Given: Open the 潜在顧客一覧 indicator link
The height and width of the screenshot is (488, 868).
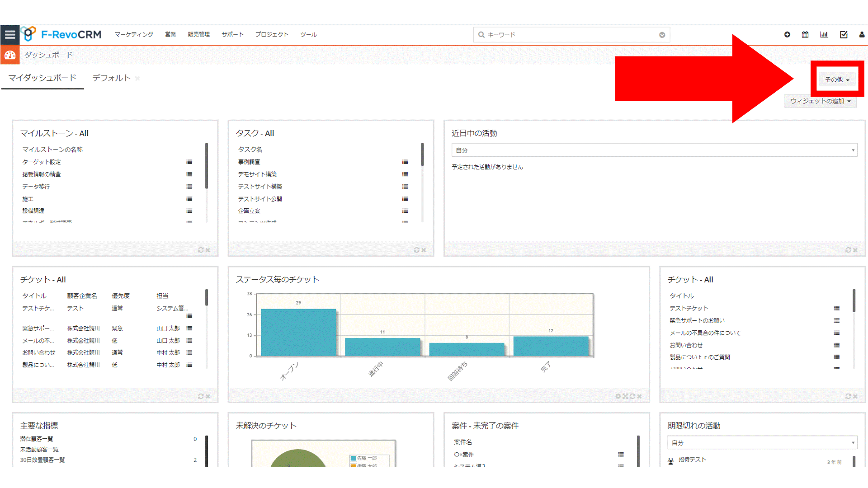Looking at the screenshot, I should click(x=37, y=439).
